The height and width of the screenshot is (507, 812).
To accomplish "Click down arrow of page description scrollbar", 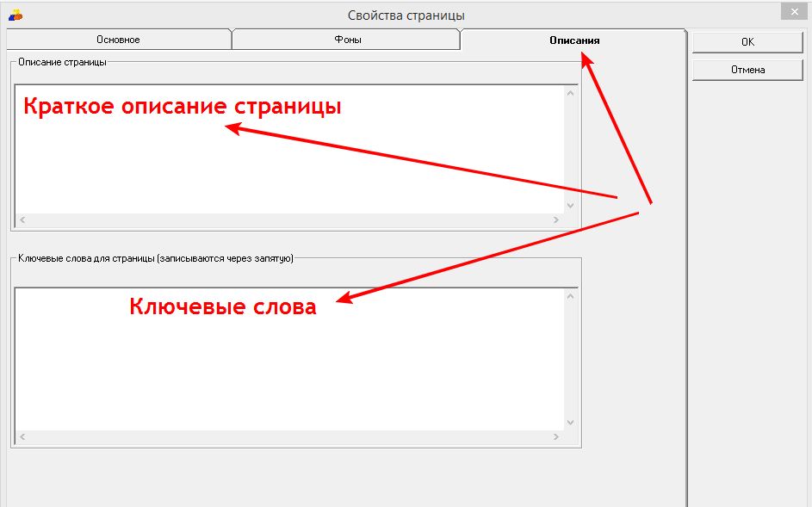I will click(569, 205).
